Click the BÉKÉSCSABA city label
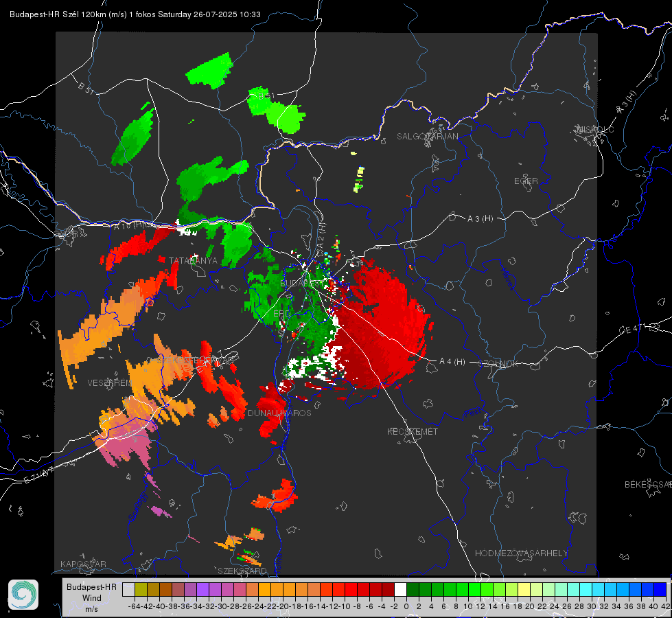672x618 pixels. [647, 484]
